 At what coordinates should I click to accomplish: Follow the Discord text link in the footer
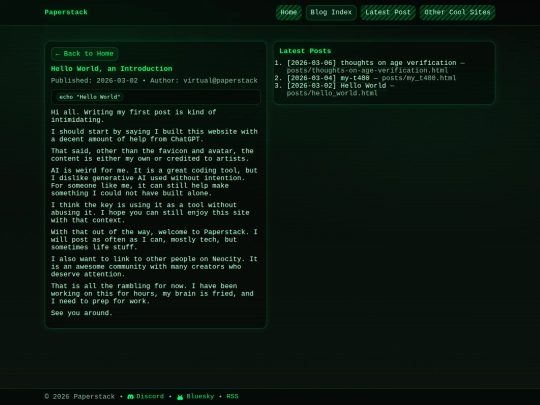150,396
